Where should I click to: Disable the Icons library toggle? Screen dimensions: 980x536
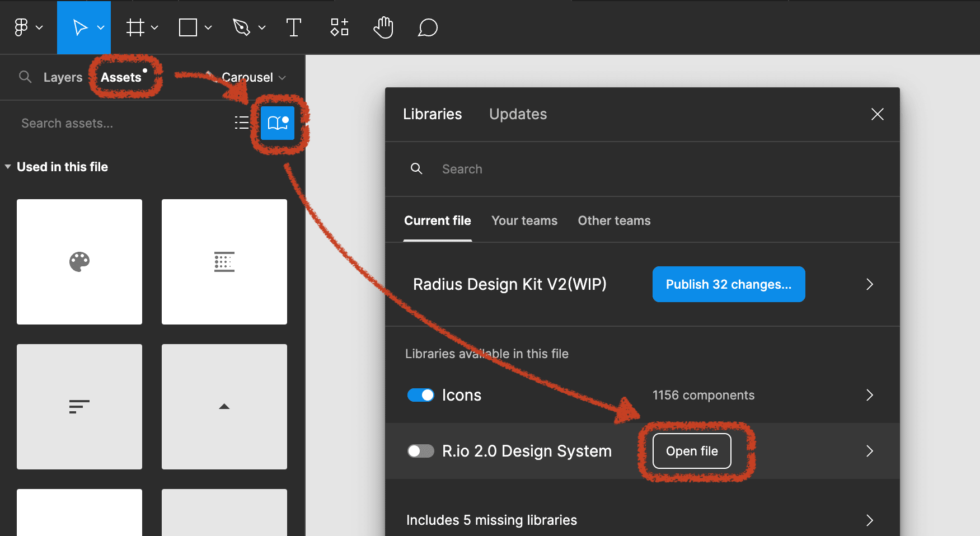(421, 395)
